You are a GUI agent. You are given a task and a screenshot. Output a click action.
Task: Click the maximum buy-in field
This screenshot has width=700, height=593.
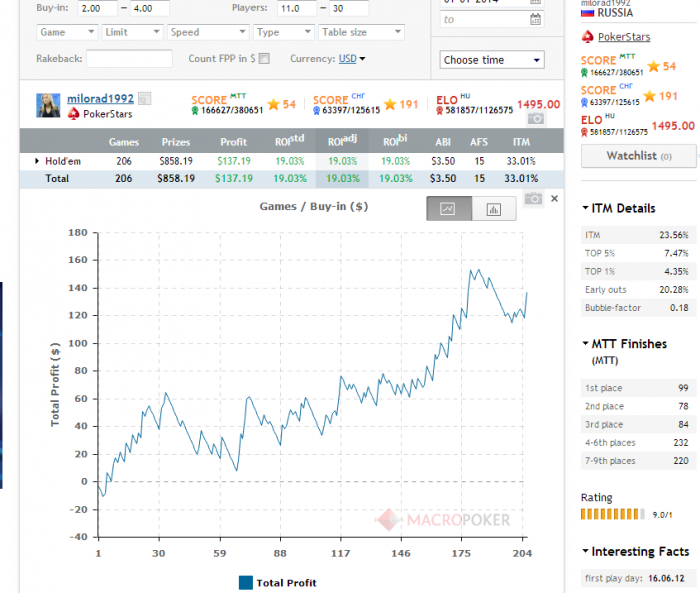pyautogui.click(x=150, y=8)
